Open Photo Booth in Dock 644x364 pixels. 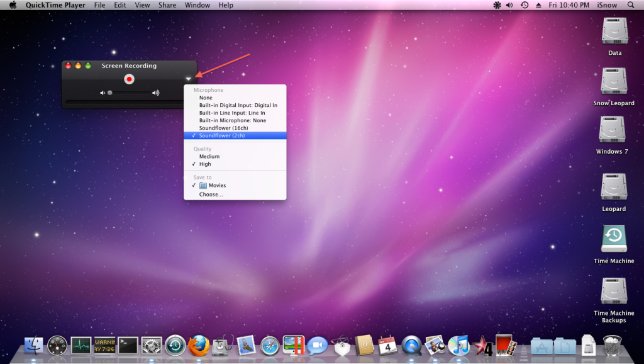(x=506, y=346)
